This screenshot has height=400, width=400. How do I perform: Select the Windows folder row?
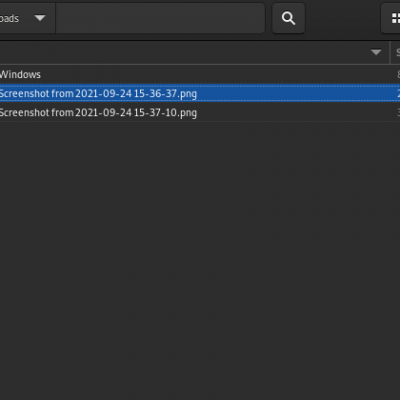tap(200, 74)
